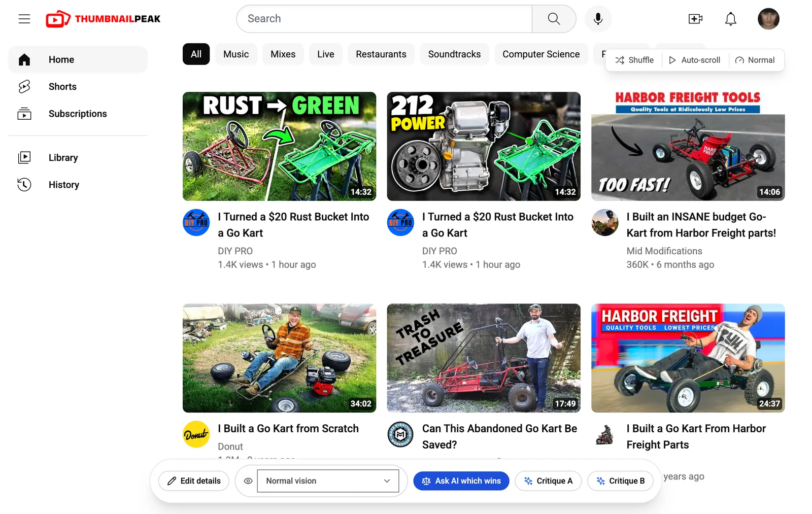
Task: Open the Trash to Treasure thumbnail
Action: tap(484, 358)
